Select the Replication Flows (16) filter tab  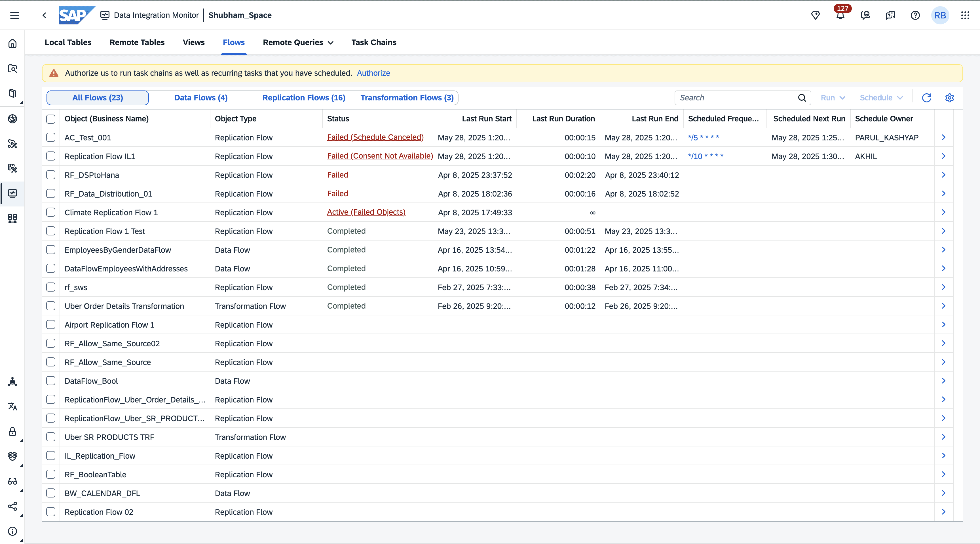[304, 98]
